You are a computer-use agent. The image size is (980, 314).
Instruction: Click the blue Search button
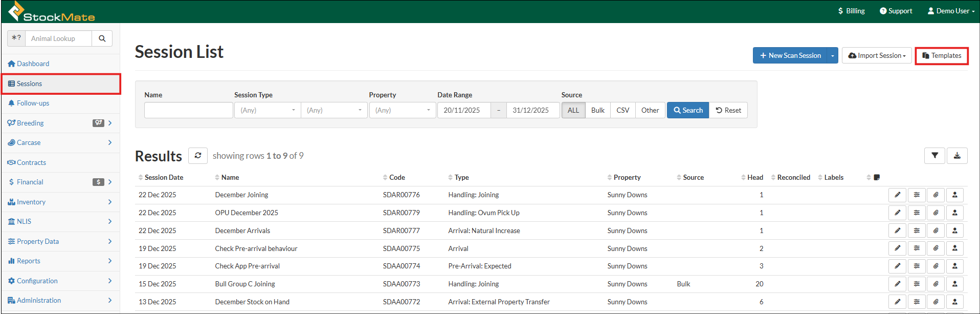(687, 110)
